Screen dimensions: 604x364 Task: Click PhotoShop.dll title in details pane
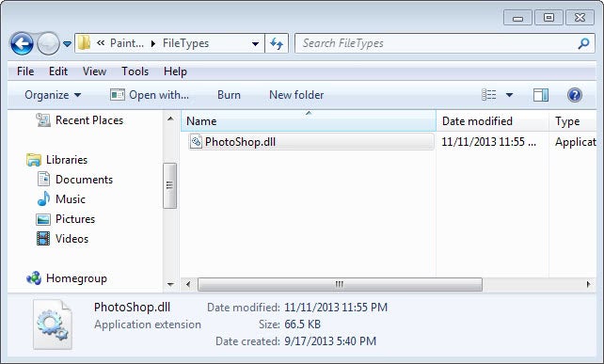(132, 307)
